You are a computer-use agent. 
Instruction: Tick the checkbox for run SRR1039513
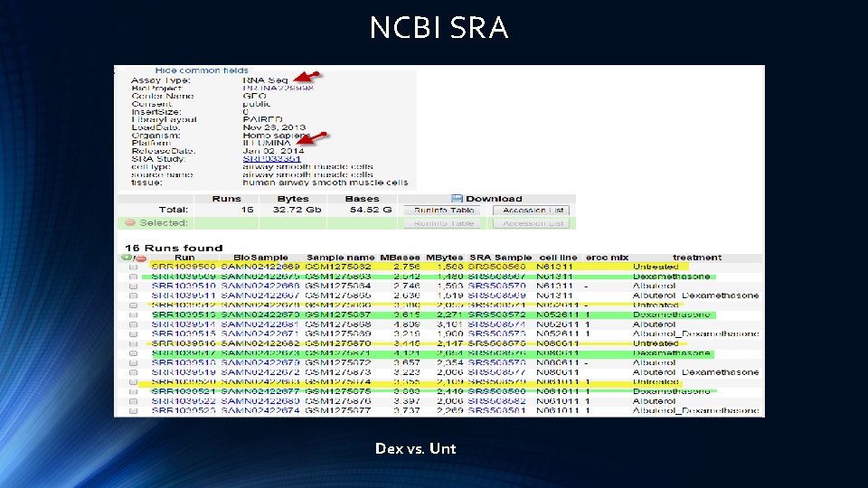pos(134,314)
